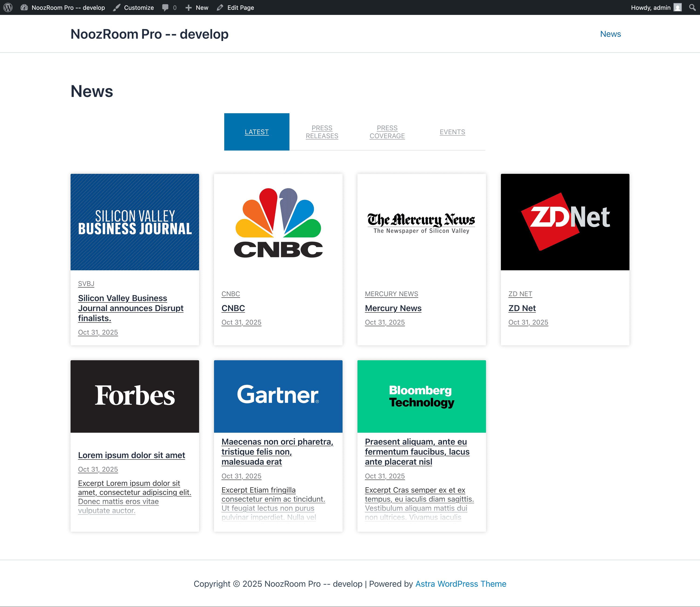Click the plus New icon in admin bar

(x=189, y=7)
